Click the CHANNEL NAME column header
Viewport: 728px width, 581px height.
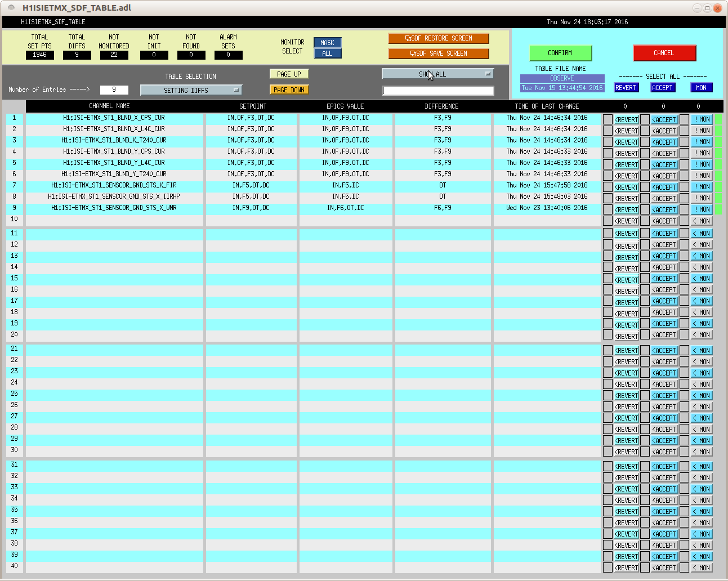pos(109,106)
